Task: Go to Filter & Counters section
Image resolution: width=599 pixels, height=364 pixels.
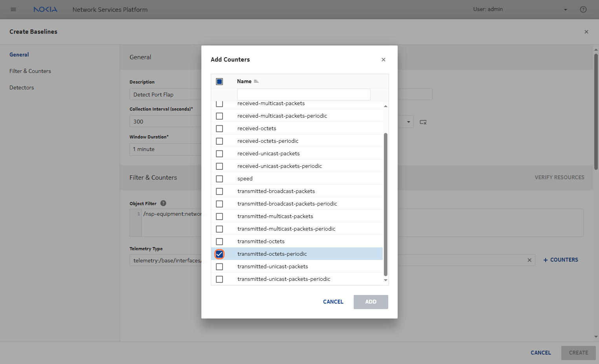Action: tap(30, 71)
